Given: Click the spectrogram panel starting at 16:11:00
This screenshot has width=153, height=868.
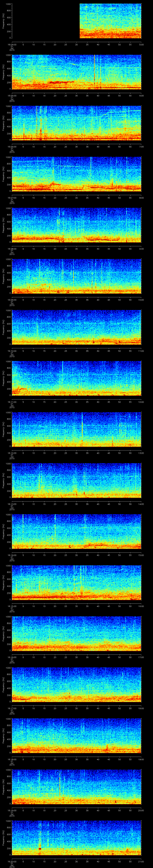Looking at the screenshot, I should [x=77, y=378].
